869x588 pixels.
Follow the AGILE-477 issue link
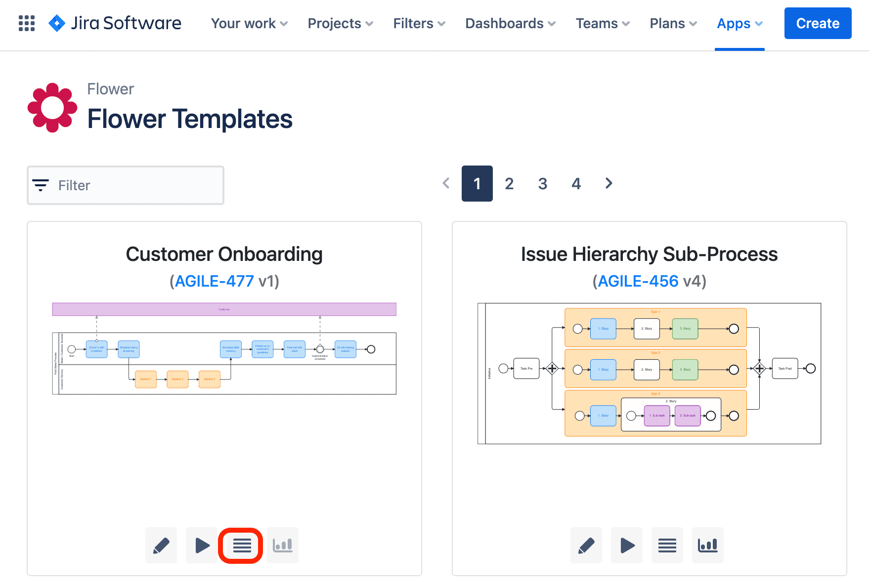pos(214,281)
